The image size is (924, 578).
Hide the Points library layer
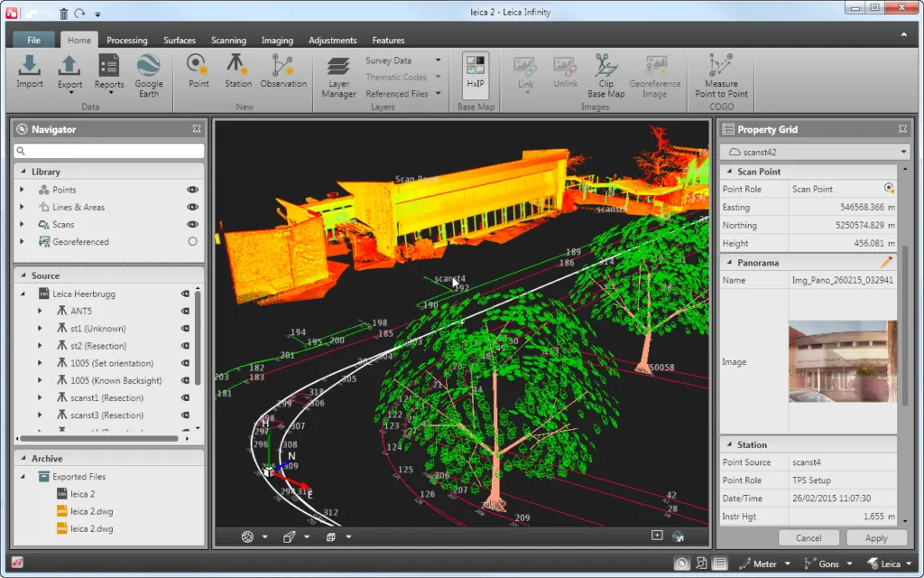tap(192, 190)
